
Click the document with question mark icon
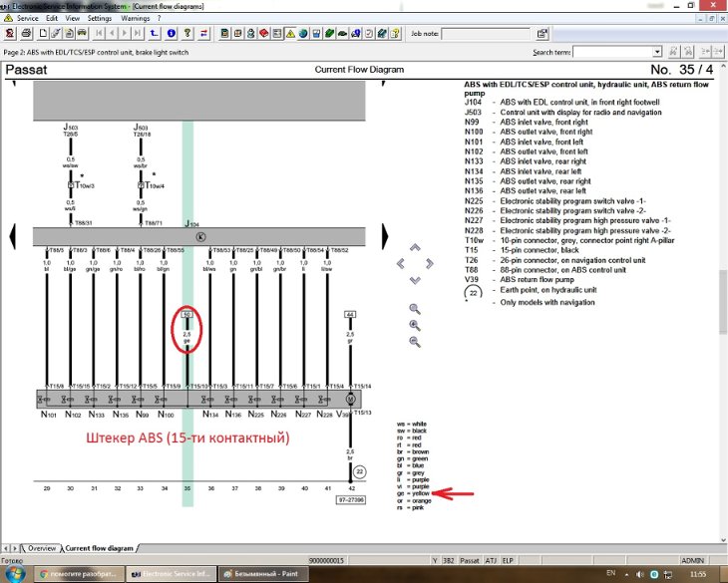click(395, 34)
